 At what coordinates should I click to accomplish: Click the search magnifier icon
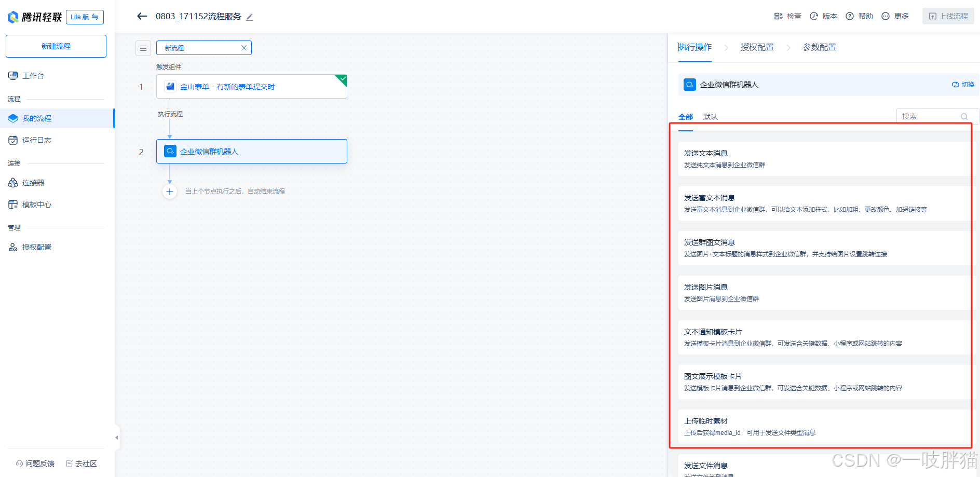[964, 117]
